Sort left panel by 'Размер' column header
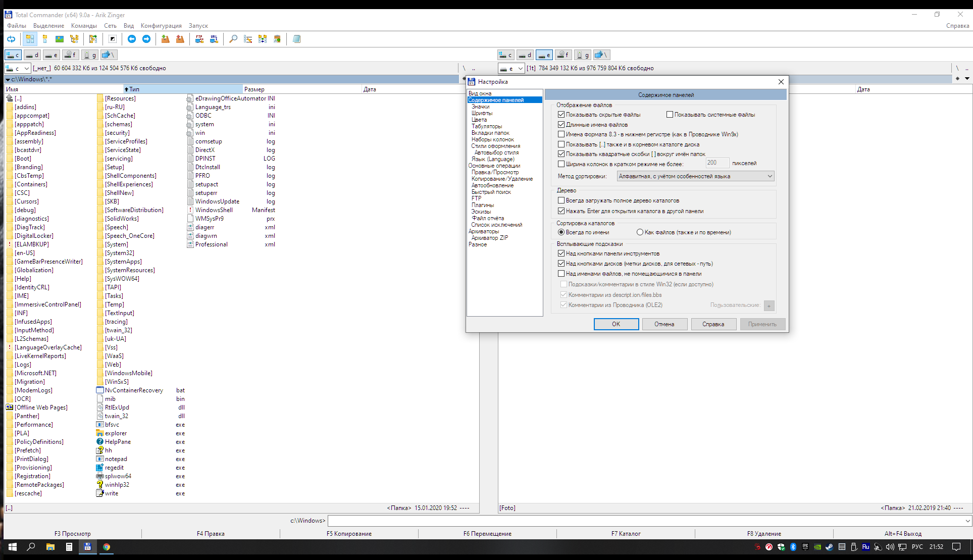The image size is (973, 560). (302, 89)
